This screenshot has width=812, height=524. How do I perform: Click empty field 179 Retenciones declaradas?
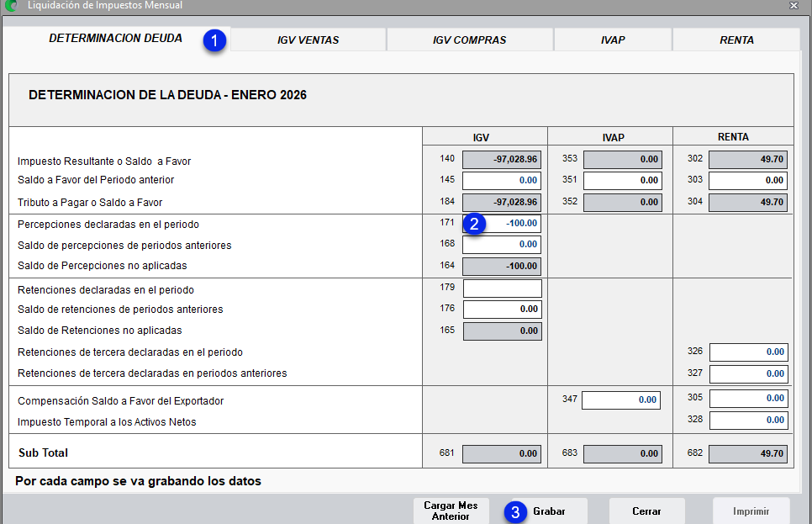point(503,288)
